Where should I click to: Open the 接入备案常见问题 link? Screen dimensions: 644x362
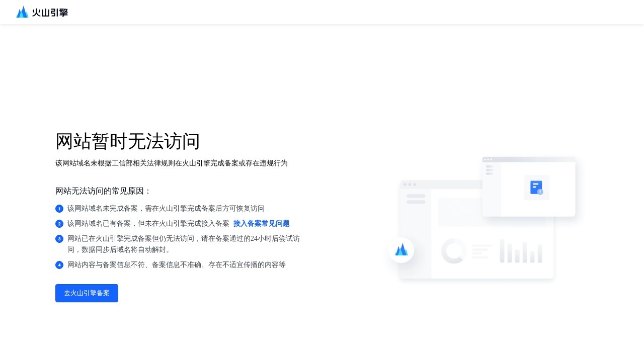[x=261, y=224]
